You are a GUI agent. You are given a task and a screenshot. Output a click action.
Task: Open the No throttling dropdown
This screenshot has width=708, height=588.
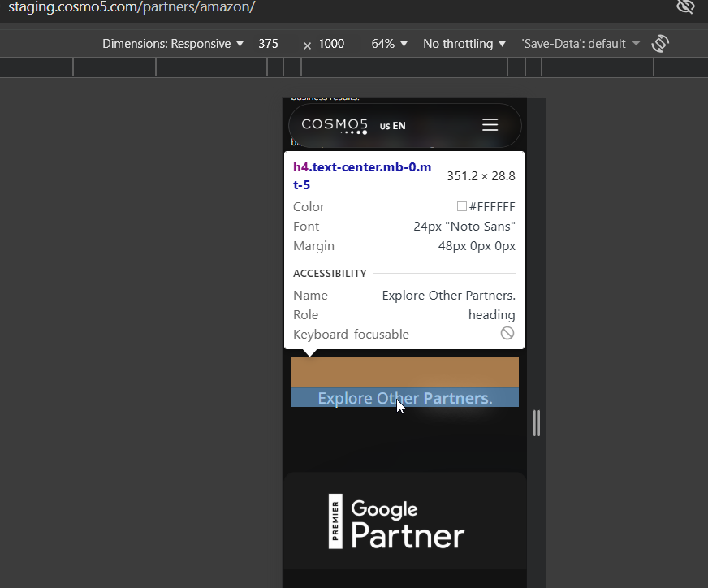[464, 44]
